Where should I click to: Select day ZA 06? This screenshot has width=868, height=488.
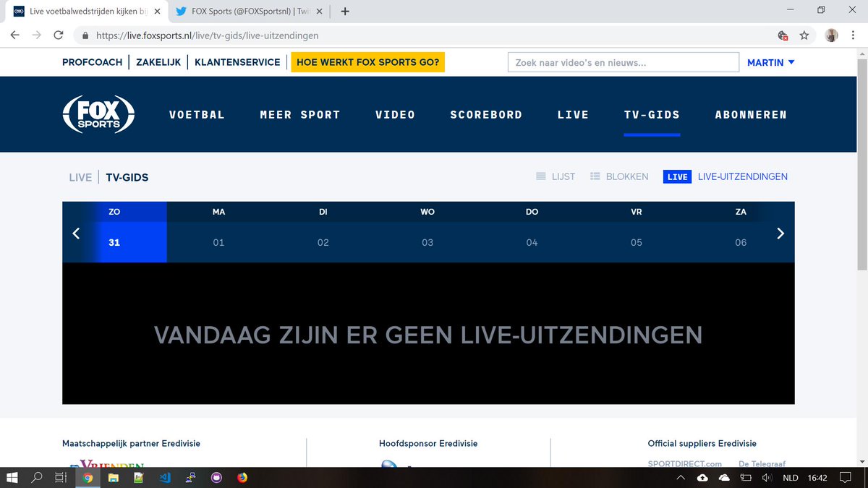tap(741, 232)
